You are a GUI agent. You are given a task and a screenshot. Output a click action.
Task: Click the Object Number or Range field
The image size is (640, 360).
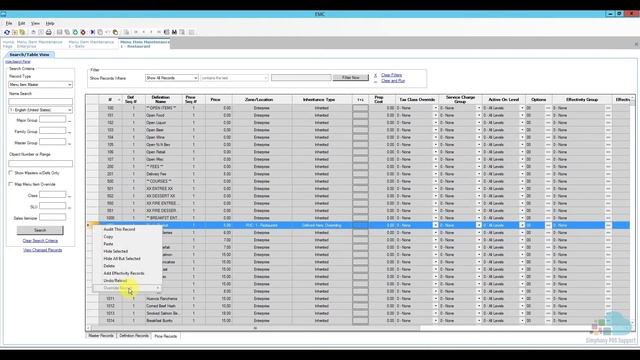40,164
